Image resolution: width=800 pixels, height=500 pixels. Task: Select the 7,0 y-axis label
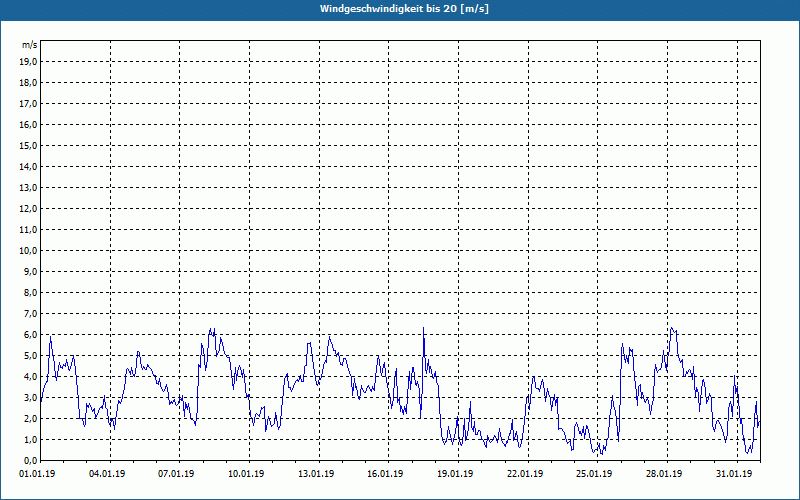point(30,313)
